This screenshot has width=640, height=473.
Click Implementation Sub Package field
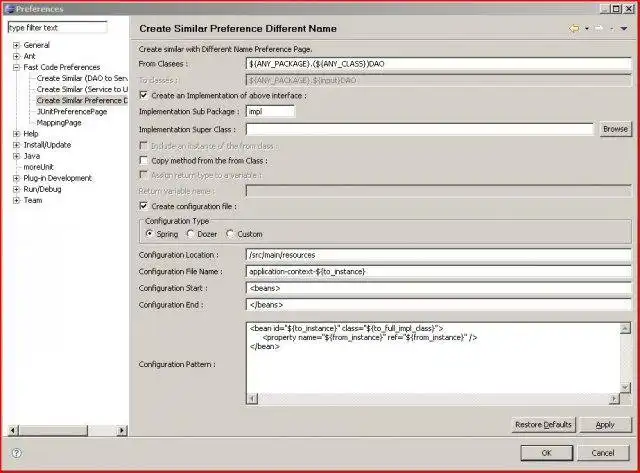pyautogui.click(x=270, y=111)
